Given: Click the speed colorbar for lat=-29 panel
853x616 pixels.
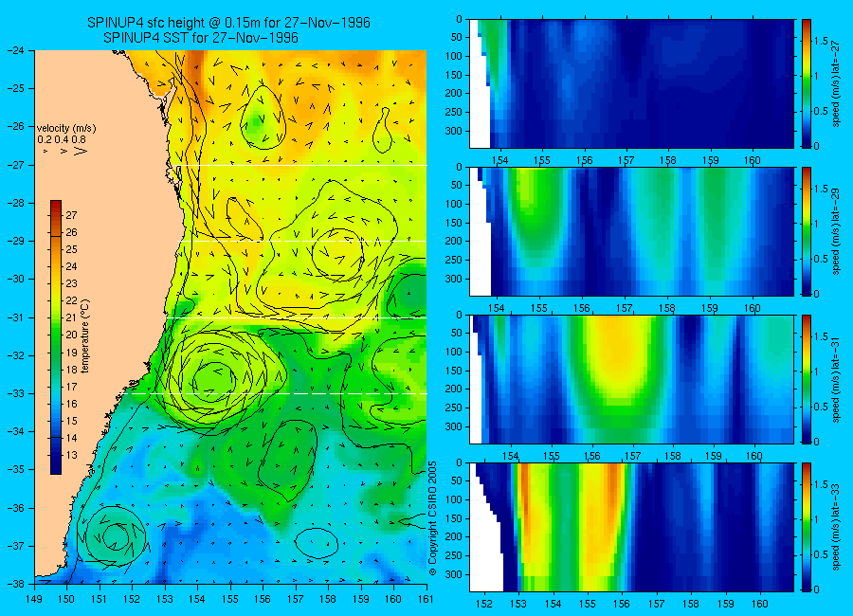Looking at the screenshot, I should (x=806, y=231).
